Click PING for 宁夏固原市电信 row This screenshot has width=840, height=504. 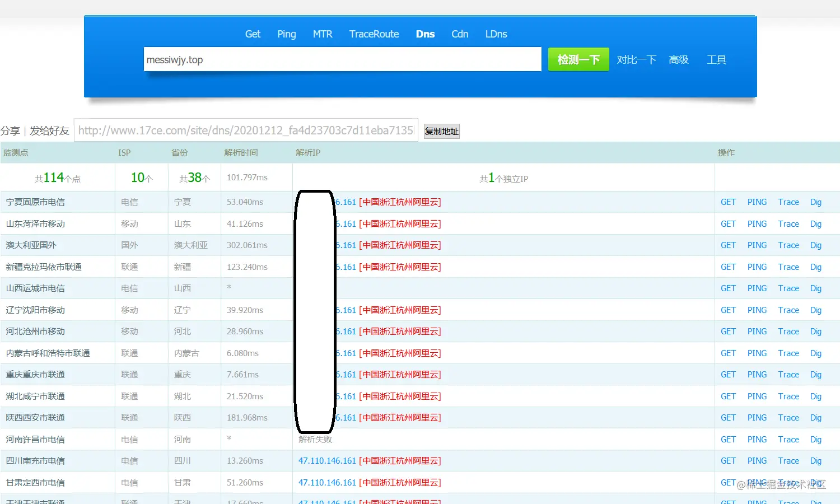(757, 202)
